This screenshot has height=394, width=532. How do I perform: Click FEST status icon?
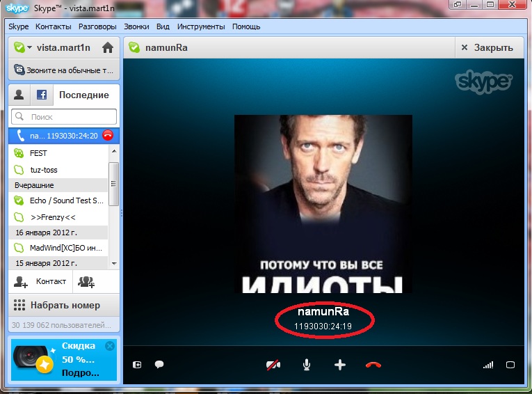pyautogui.click(x=19, y=153)
